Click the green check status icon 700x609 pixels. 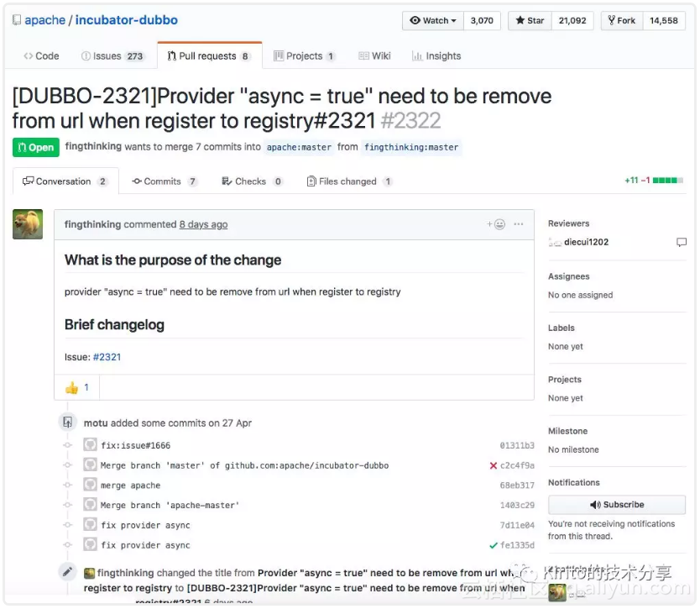pyautogui.click(x=494, y=545)
